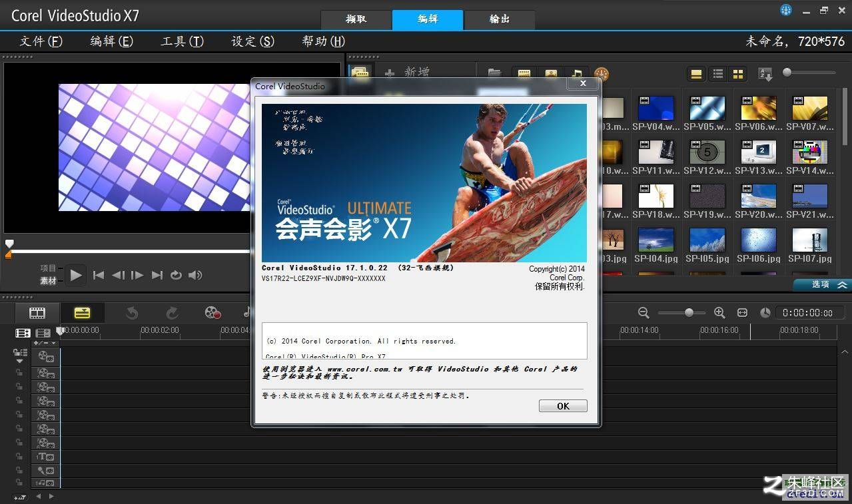Viewport: 852px width, 504px height.
Task: Open the Track Manager icon
Action: 43,333
